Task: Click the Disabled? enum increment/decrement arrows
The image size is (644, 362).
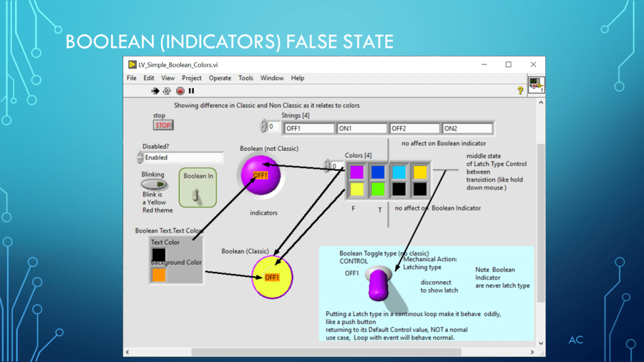Action: pos(140,157)
